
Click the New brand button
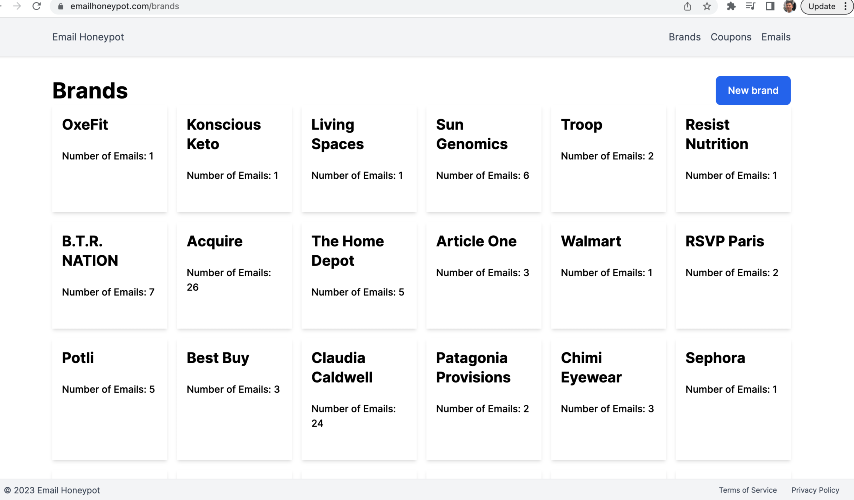[753, 90]
